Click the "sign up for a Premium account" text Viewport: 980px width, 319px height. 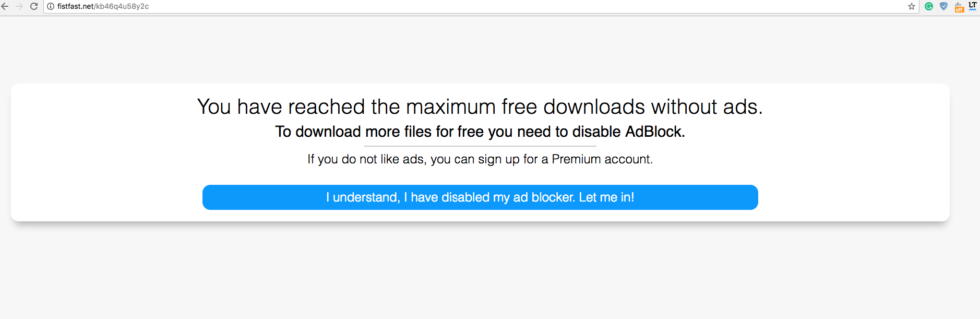click(x=567, y=159)
